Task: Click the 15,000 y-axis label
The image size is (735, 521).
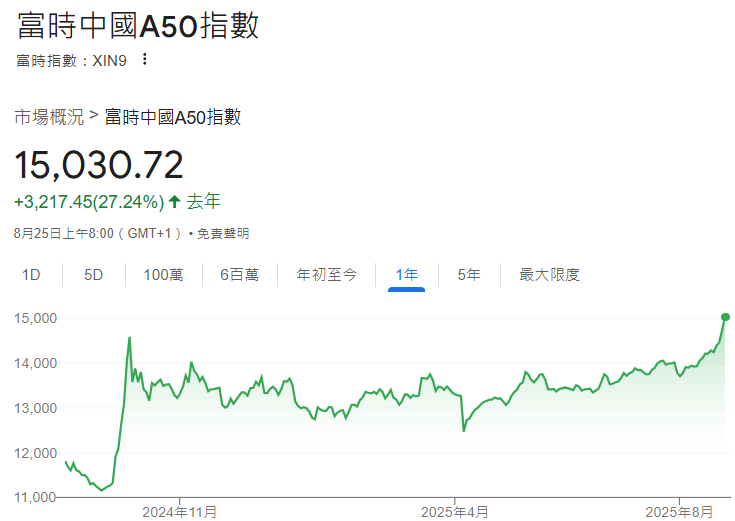Action: [x=35, y=318]
